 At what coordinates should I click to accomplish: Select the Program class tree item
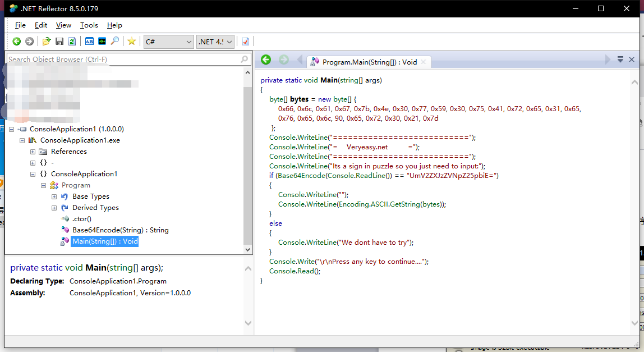point(76,185)
